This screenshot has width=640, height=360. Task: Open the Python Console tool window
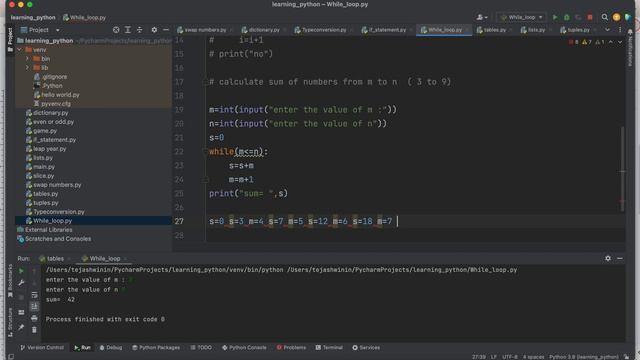click(x=244, y=347)
